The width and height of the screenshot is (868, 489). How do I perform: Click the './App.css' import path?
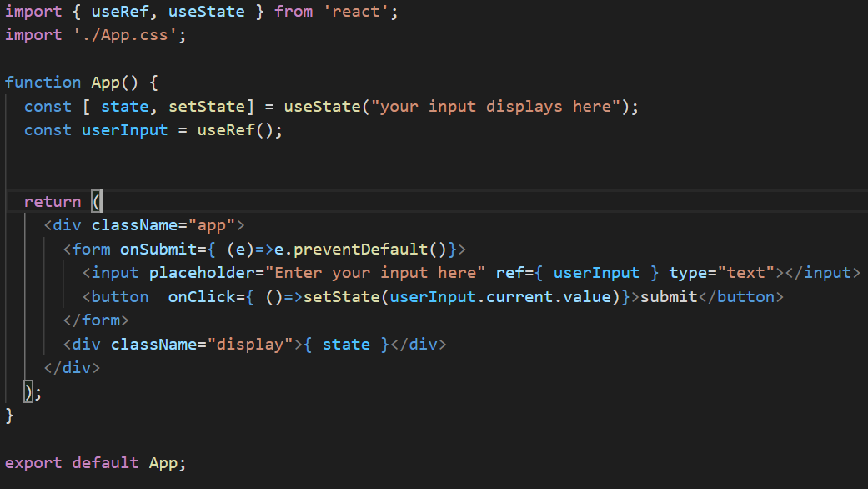(124, 35)
